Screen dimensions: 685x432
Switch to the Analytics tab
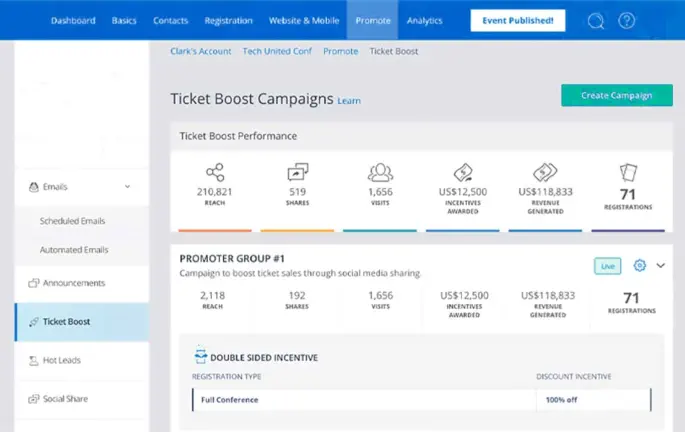425,20
